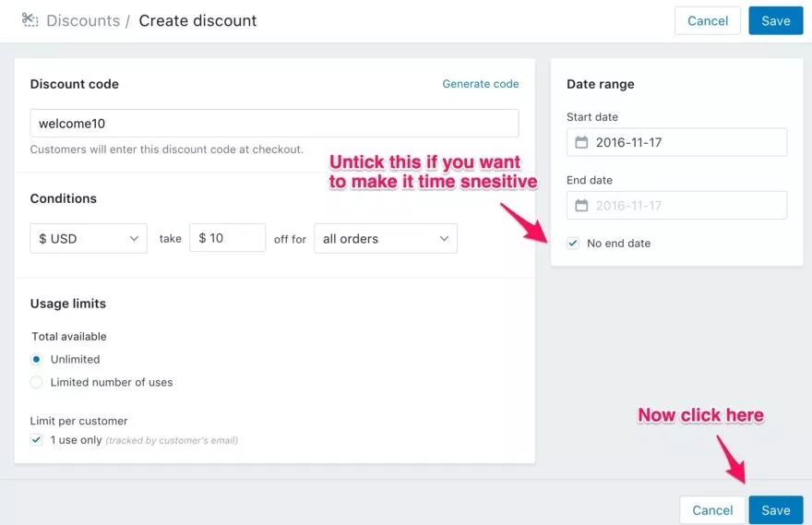Focus the discount code field welcome10
Image resolution: width=812 pixels, height=525 pixels.
274,124
